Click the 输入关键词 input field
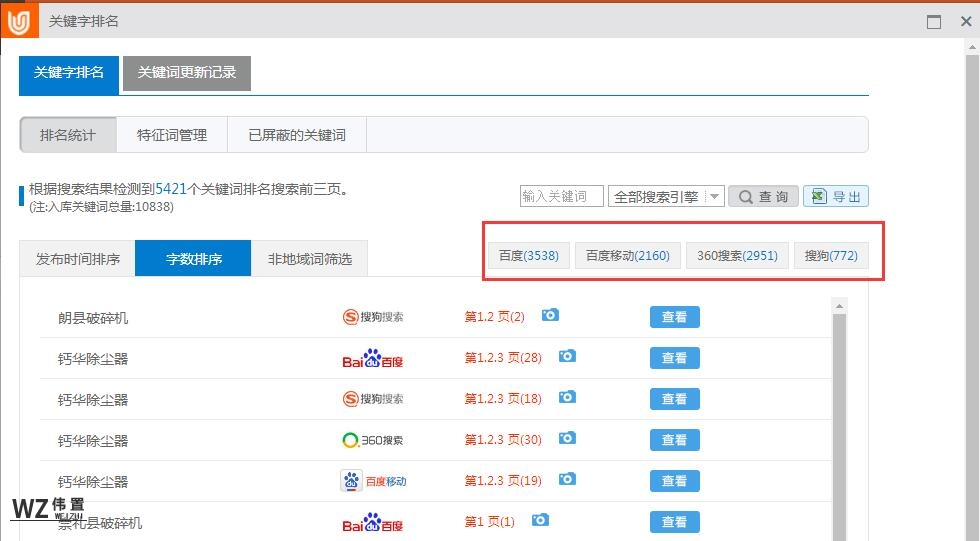The image size is (980, 541). [x=562, y=197]
